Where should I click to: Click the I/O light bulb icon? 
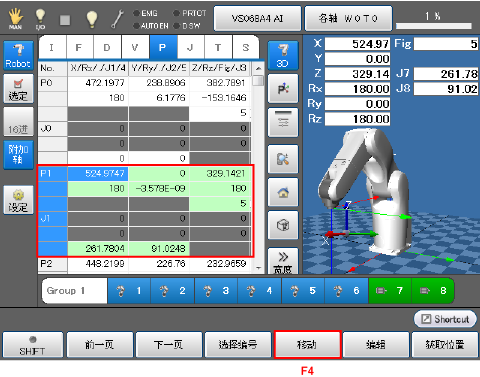point(40,19)
